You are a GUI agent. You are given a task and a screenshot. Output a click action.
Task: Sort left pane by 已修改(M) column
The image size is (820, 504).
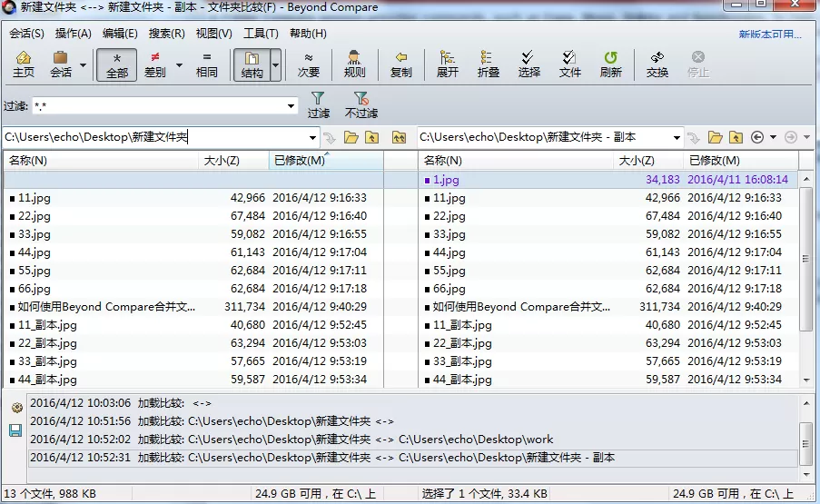[326, 161]
